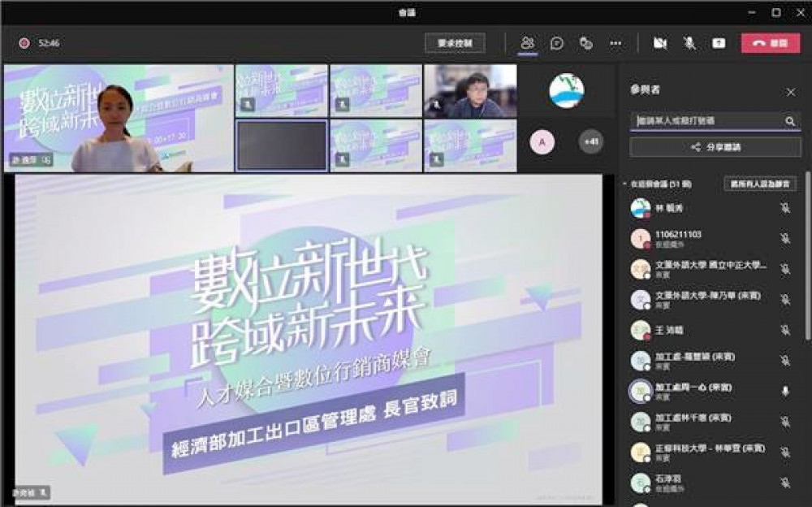Toggle the camera on or off
812x507 pixels.
pyautogui.click(x=659, y=43)
